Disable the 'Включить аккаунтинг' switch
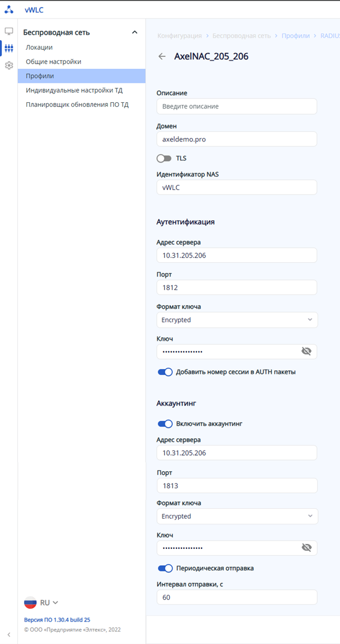 coord(165,424)
